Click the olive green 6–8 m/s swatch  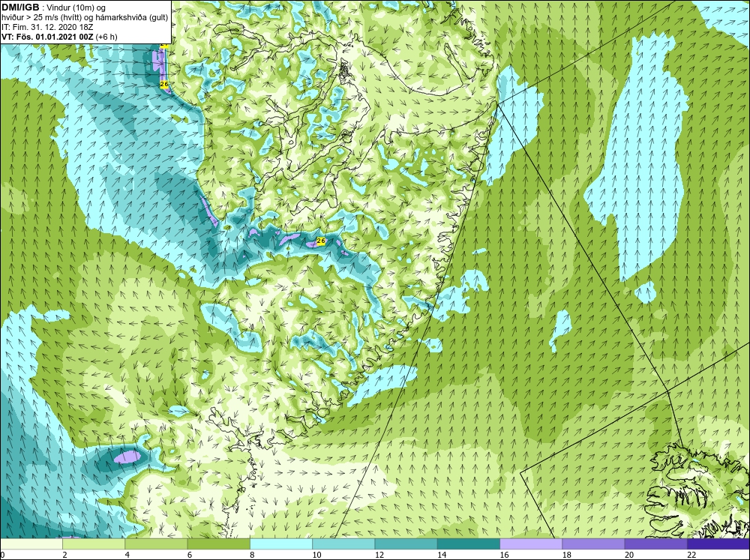point(218,544)
